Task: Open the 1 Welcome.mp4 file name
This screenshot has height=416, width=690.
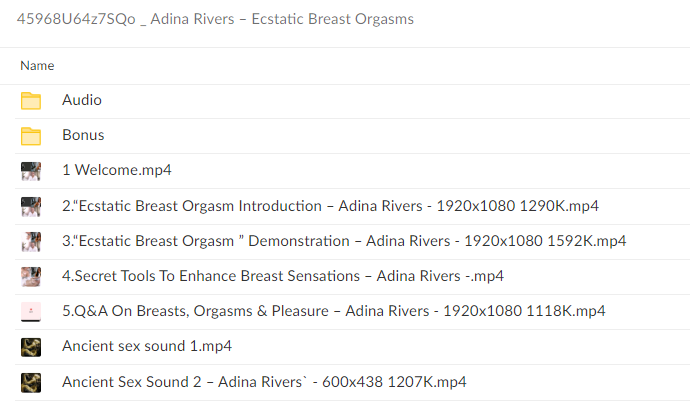Action: pos(116,170)
